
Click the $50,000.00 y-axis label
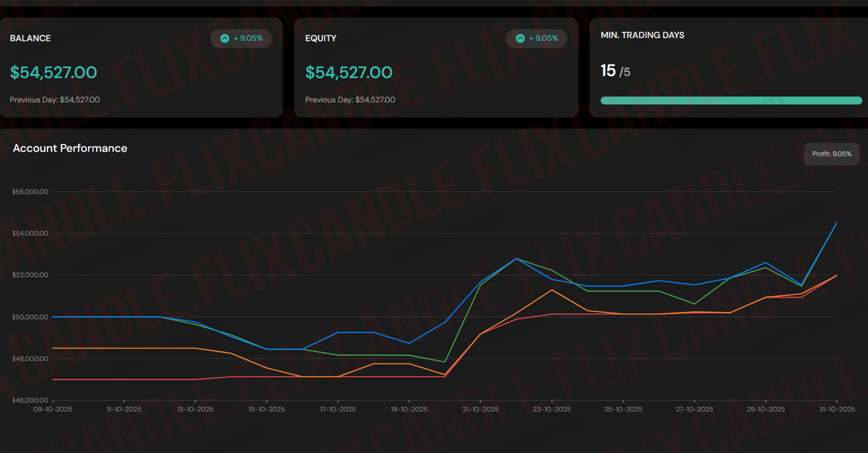click(30, 317)
